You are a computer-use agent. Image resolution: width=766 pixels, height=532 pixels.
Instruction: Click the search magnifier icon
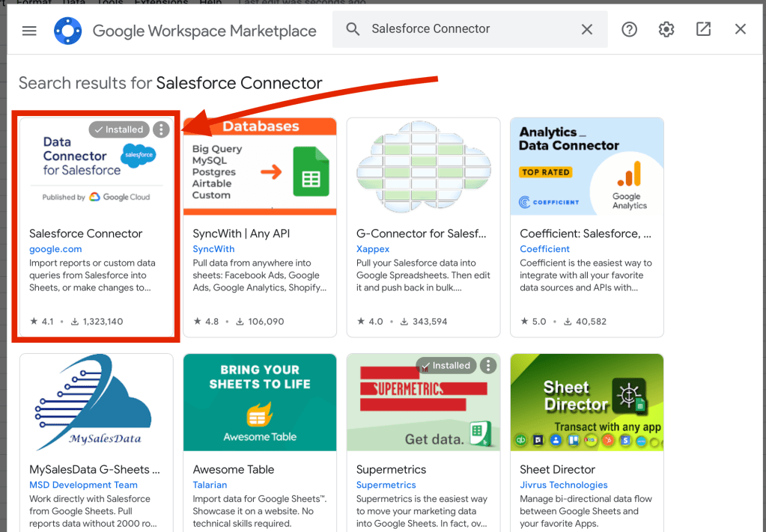353,29
